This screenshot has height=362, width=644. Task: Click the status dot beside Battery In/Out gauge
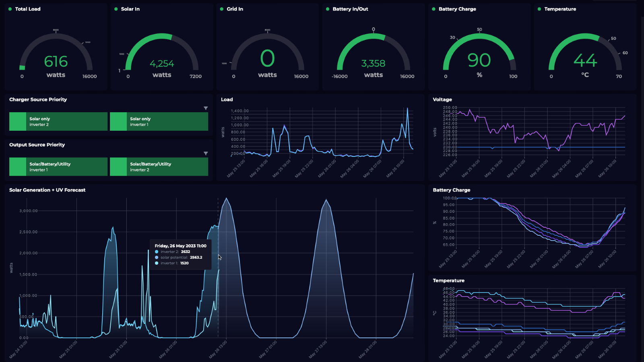point(326,8)
